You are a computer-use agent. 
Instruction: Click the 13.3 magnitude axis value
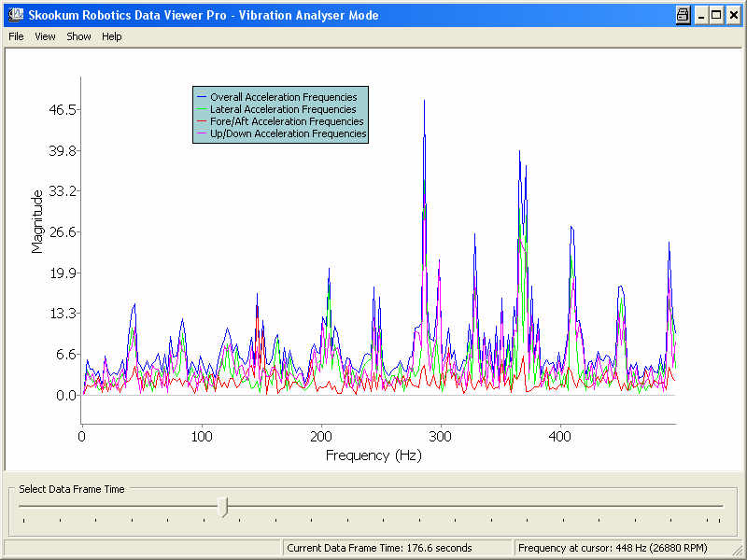[x=63, y=314]
